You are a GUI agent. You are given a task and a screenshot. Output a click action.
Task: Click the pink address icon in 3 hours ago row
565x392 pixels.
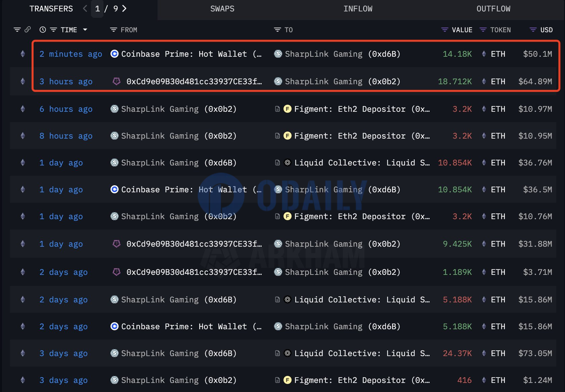click(x=117, y=81)
